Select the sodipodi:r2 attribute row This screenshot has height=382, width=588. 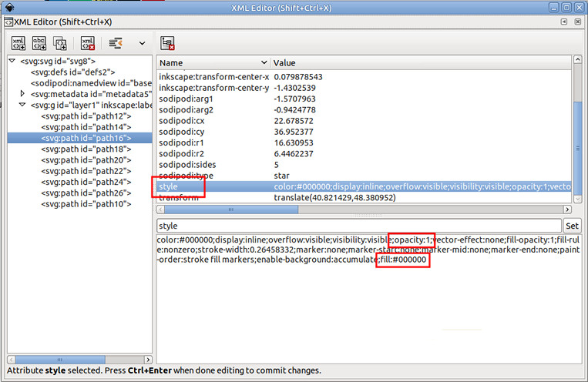pyautogui.click(x=364, y=154)
